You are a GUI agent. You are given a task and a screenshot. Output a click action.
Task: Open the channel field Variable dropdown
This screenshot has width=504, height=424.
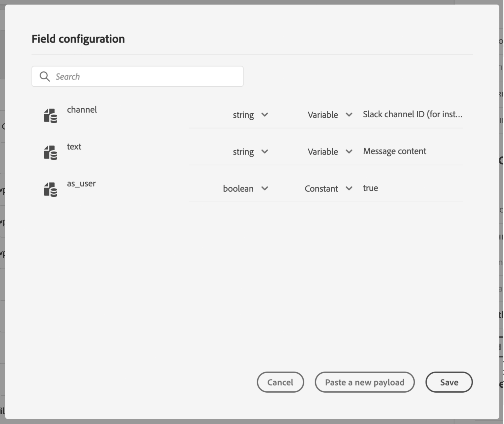click(x=330, y=115)
